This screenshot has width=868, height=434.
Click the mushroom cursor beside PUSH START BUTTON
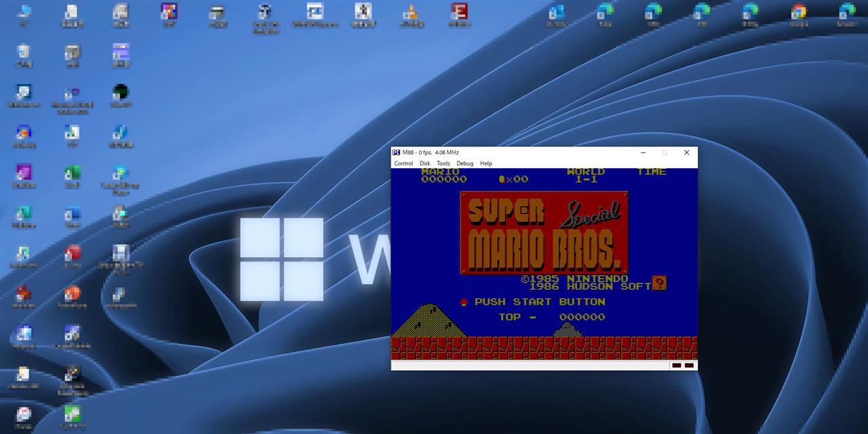tap(464, 302)
